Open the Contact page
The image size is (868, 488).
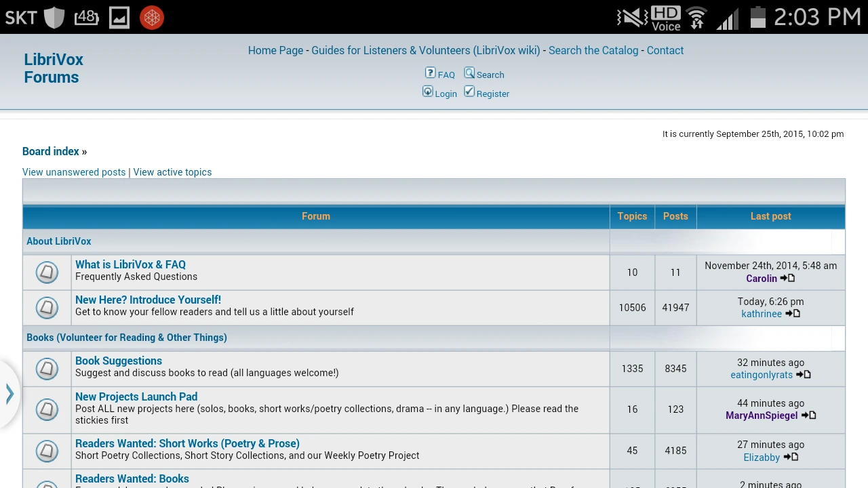[x=665, y=50]
